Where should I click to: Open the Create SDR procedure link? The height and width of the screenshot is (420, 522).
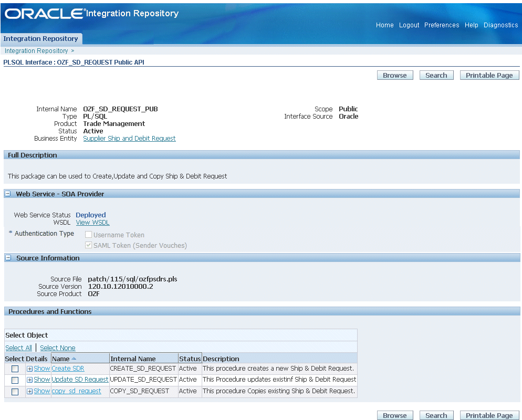pyautogui.click(x=68, y=369)
